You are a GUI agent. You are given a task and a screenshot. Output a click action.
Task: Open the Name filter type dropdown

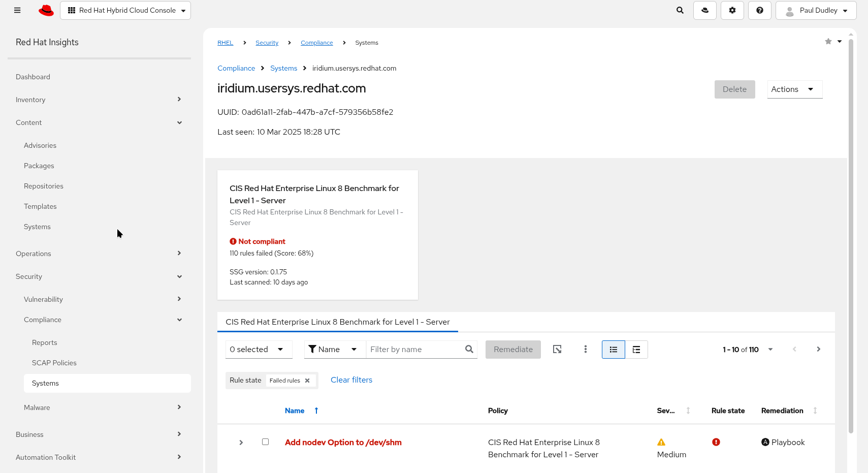(335, 350)
